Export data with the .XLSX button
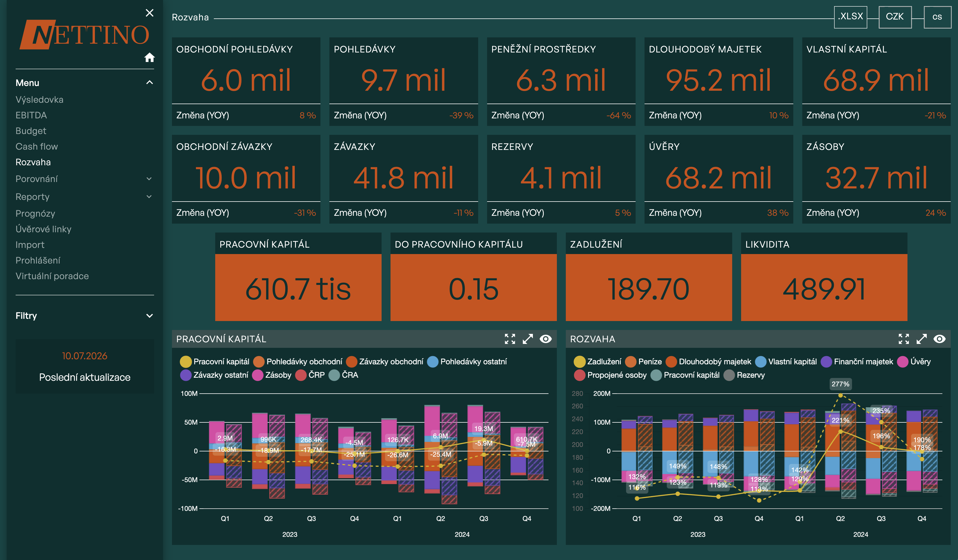 point(851,17)
